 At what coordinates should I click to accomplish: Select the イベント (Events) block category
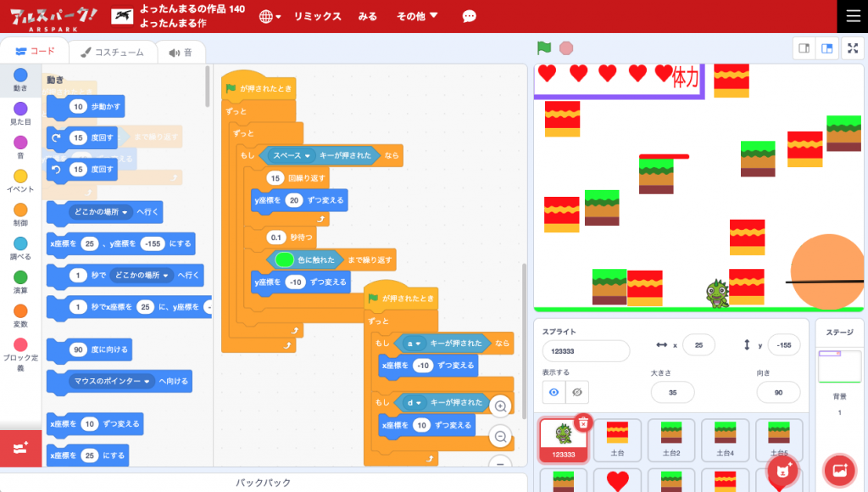point(20,181)
